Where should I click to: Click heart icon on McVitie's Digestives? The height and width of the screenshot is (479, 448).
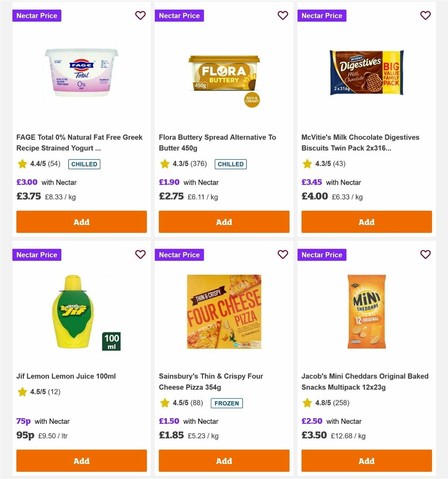point(425,15)
